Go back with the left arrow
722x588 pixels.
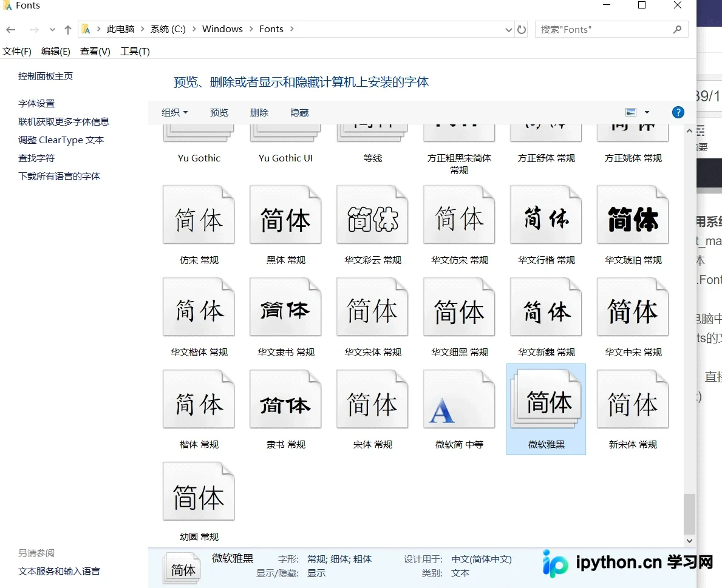10,30
